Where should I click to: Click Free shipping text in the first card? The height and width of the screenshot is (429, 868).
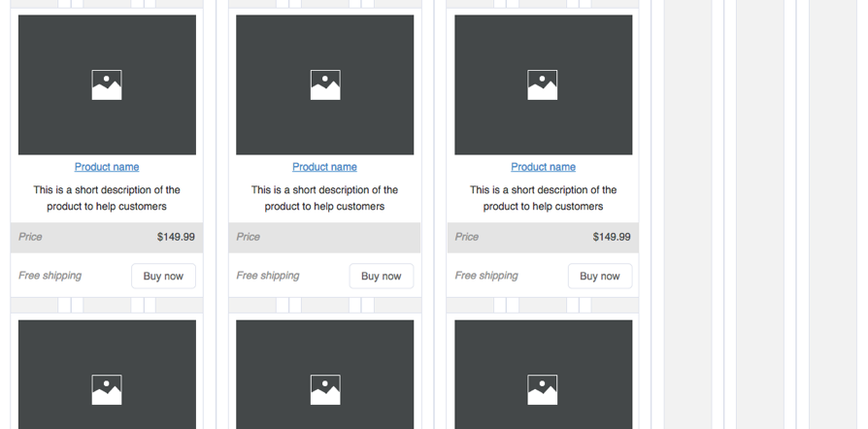tap(50, 276)
